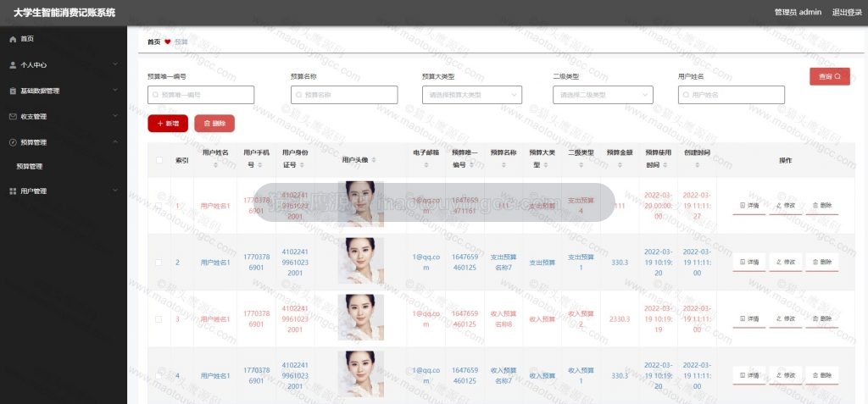Image resolution: width=868 pixels, height=404 pixels.
Task: Select all rows with header checkbox
Action: [x=159, y=160]
